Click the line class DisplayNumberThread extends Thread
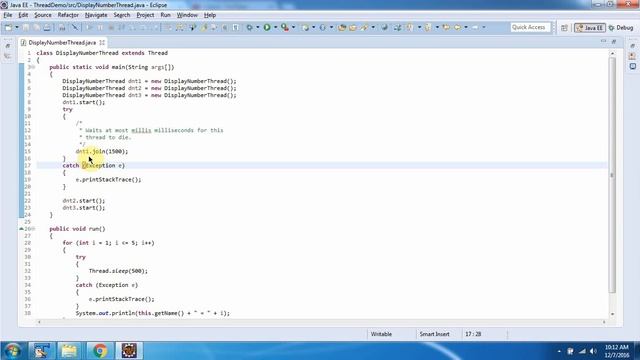 [102, 53]
